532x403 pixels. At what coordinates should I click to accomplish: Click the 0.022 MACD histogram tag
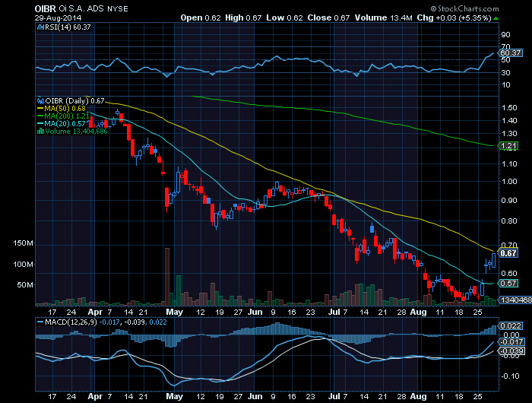pos(510,326)
